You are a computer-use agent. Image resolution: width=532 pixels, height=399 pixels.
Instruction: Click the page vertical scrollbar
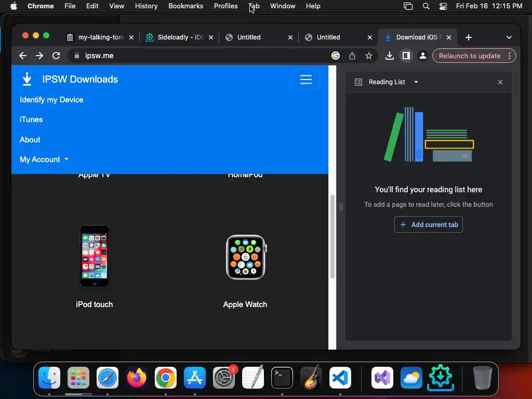pyautogui.click(x=332, y=236)
